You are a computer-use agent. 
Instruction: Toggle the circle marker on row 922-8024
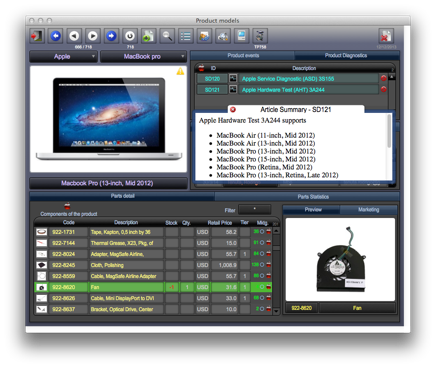pyautogui.click(x=262, y=254)
